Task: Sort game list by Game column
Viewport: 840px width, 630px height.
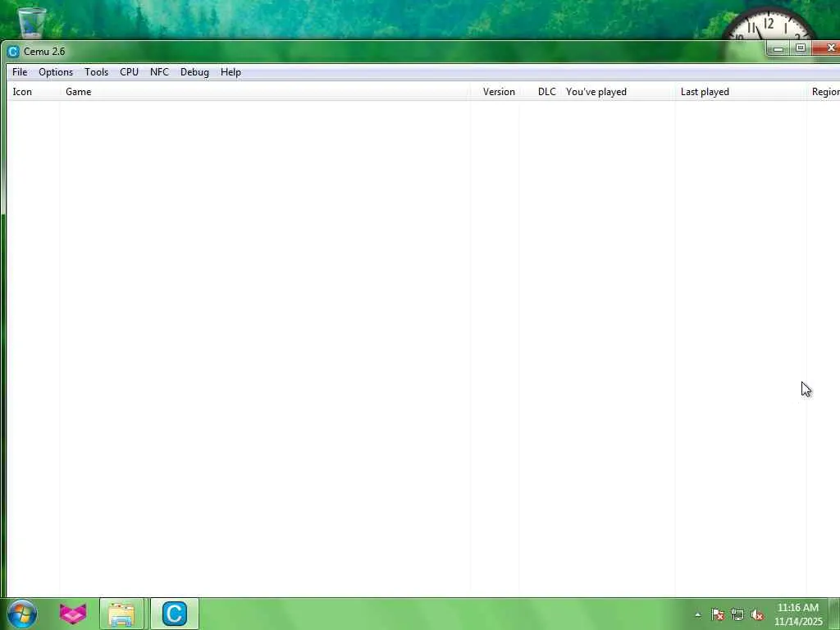Action: (x=265, y=92)
